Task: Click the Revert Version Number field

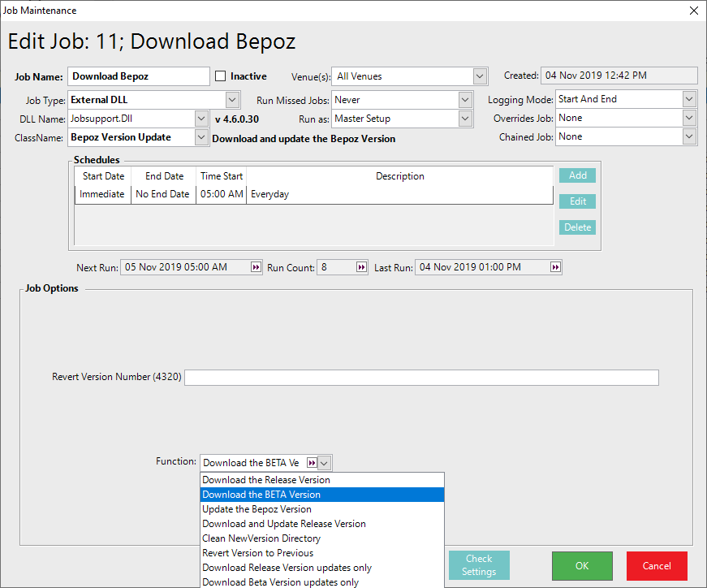Action: click(421, 378)
